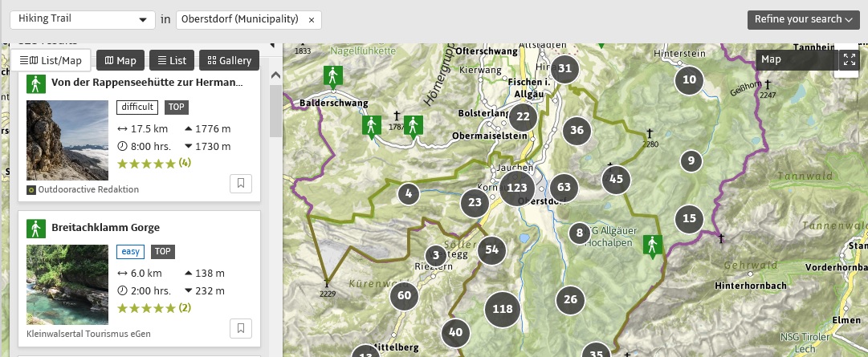
Task: Expand the 10 trails cluster
Action: (689, 79)
